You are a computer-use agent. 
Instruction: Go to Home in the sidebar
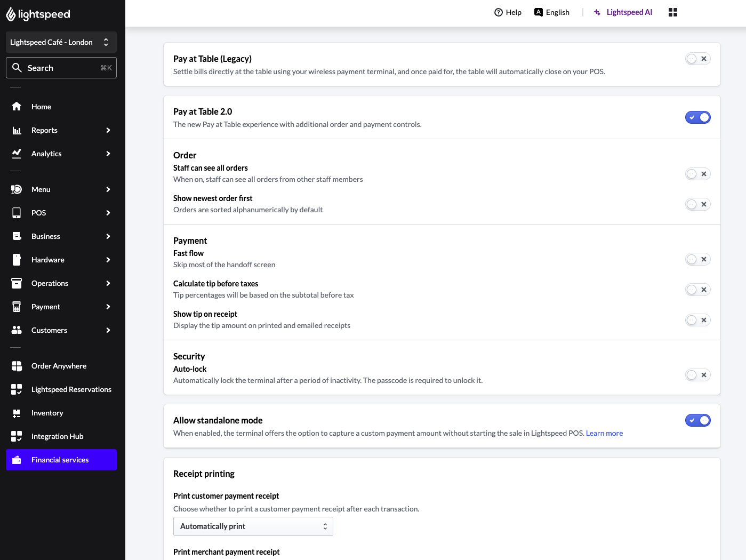[61, 107]
